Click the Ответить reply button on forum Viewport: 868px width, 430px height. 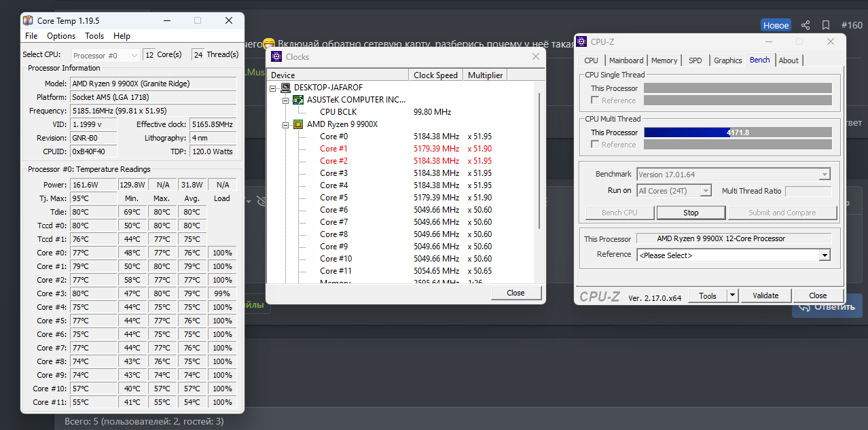[x=827, y=306]
